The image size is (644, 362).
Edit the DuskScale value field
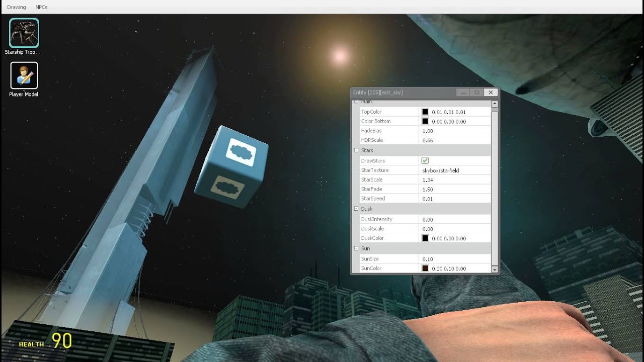pos(455,229)
